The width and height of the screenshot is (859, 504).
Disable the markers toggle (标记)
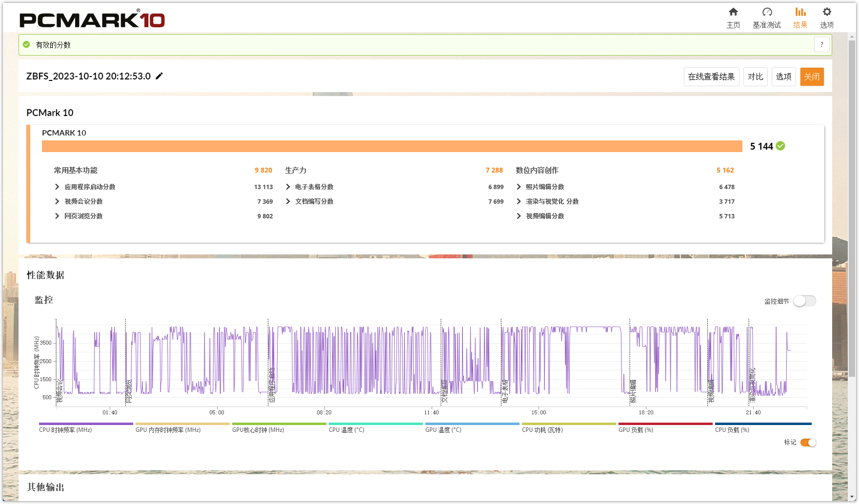point(808,443)
